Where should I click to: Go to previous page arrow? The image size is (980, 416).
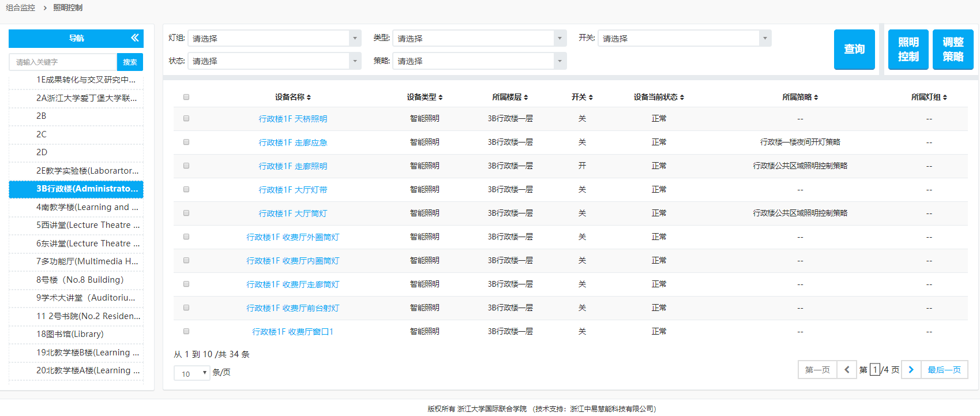(x=847, y=370)
